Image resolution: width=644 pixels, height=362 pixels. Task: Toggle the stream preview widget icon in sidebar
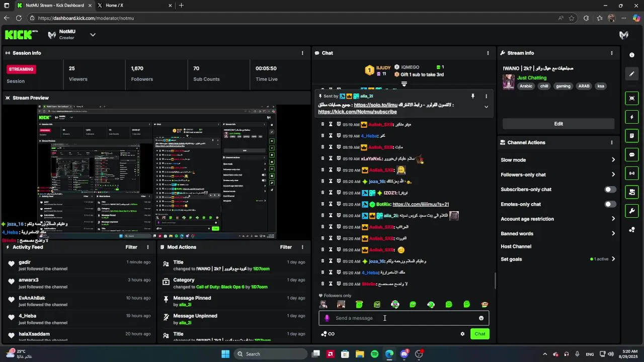pos(632,99)
